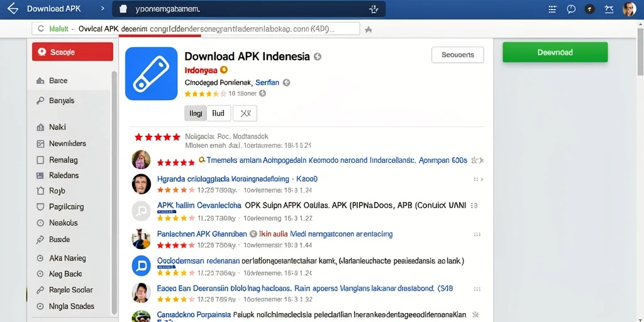644x322 pixels.
Task: Click the Banyals key icon in the sidebar
Action: click(40, 101)
